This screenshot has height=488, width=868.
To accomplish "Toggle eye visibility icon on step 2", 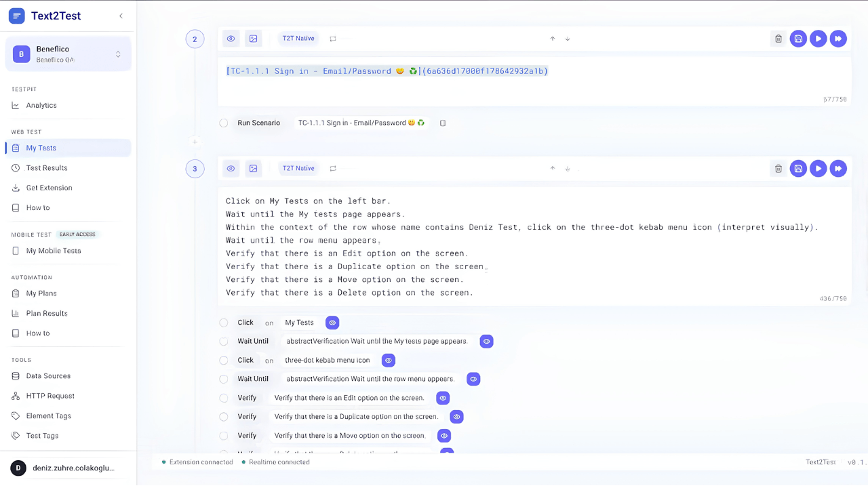I will point(231,39).
